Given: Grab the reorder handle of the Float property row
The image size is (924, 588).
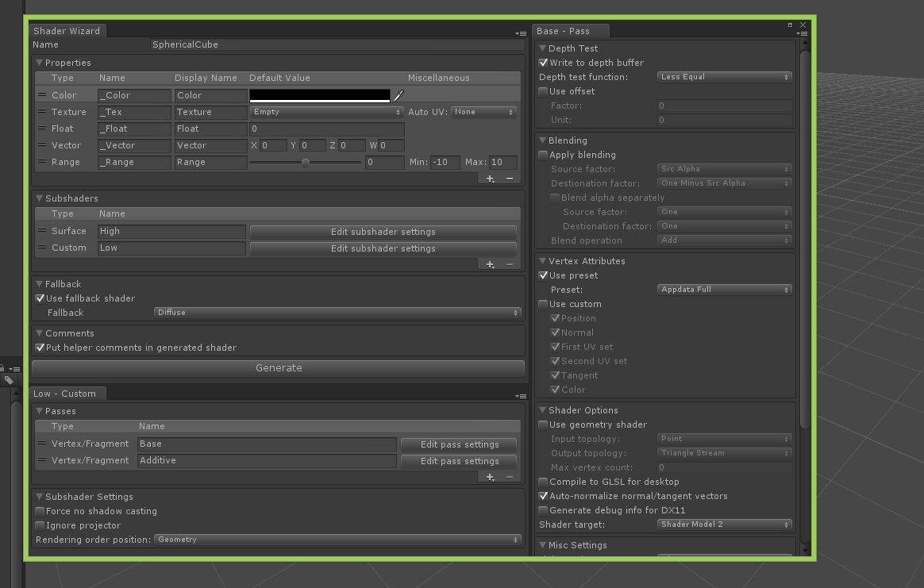Looking at the screenshot, I should click(42, 129).
